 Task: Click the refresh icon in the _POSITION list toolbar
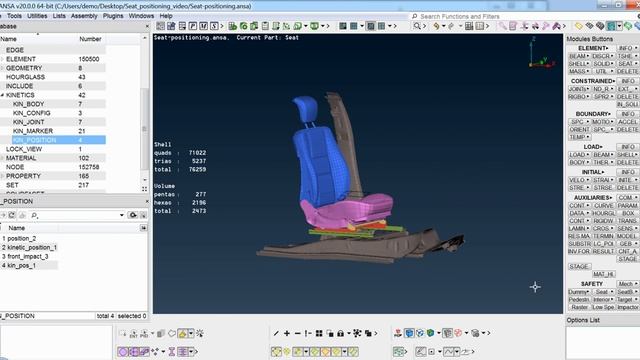tap(12, 215)
